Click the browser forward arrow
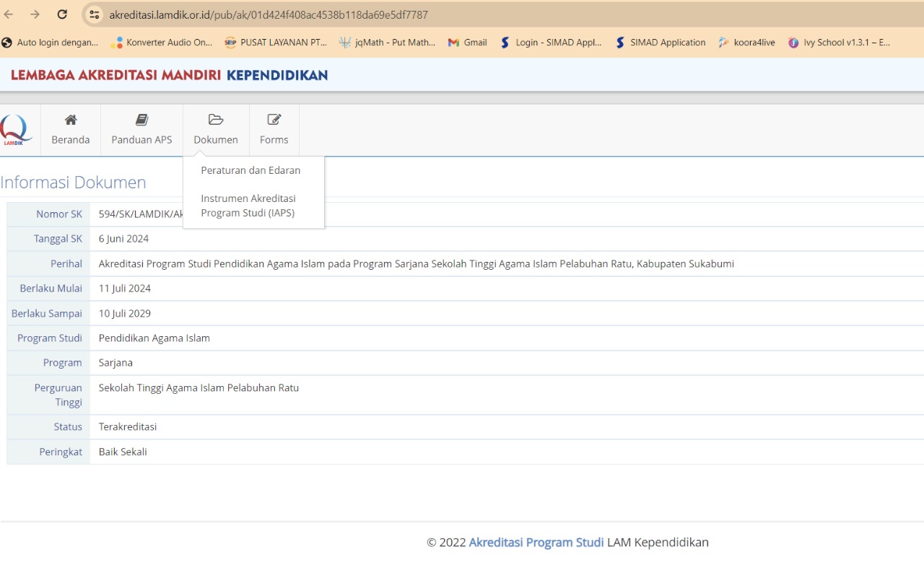Image resolution: width=924 pixels, height=562 pixels. (35, 14)
